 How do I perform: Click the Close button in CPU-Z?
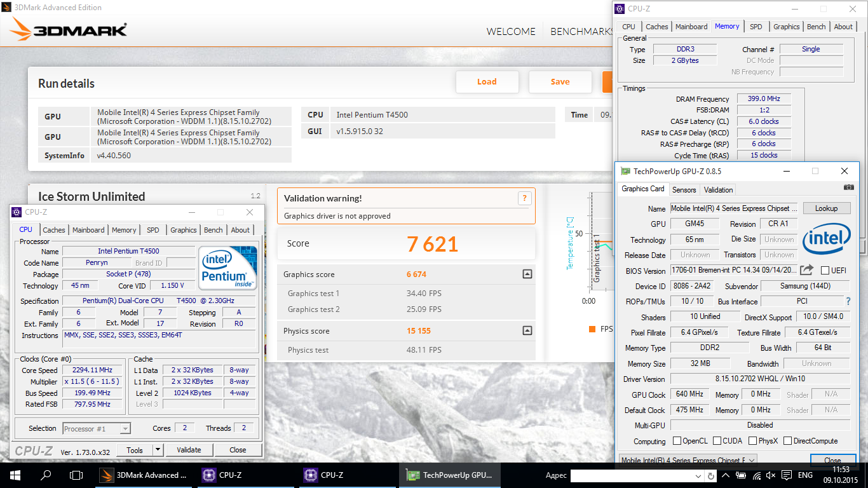[x=238, y=450]
